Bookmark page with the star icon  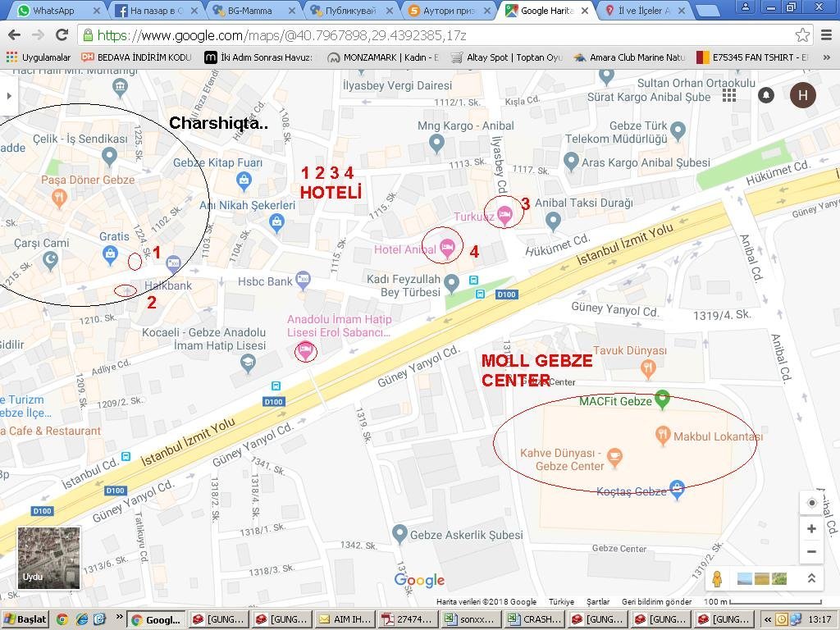(x=802, y=35)
